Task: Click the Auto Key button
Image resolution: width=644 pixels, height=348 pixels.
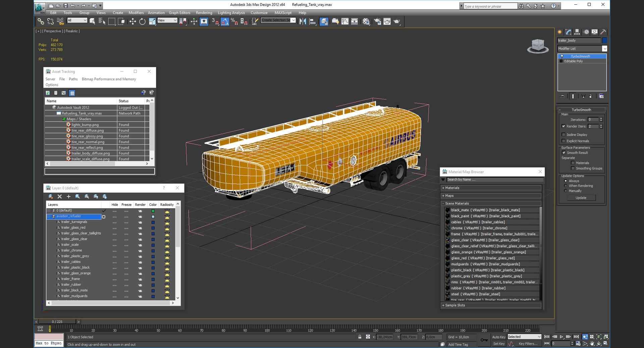Action: coord(498,337)
